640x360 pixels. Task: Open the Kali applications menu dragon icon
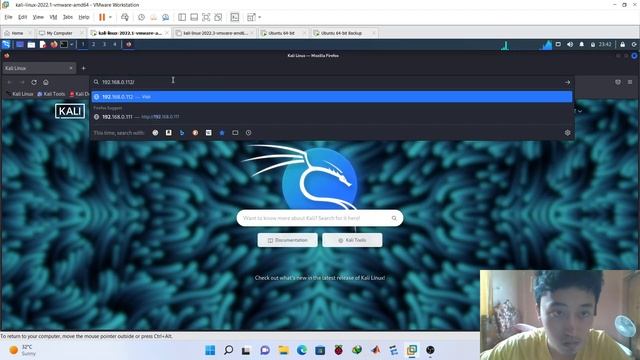6,44
